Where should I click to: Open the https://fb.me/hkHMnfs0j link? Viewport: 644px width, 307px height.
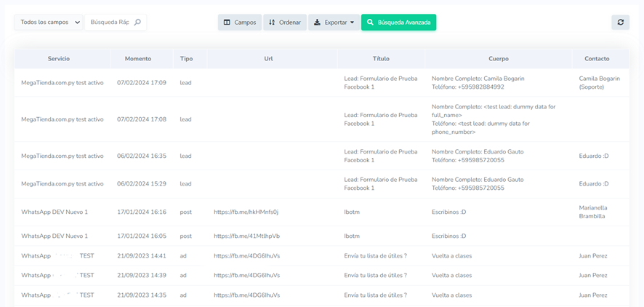click(246, 212)
